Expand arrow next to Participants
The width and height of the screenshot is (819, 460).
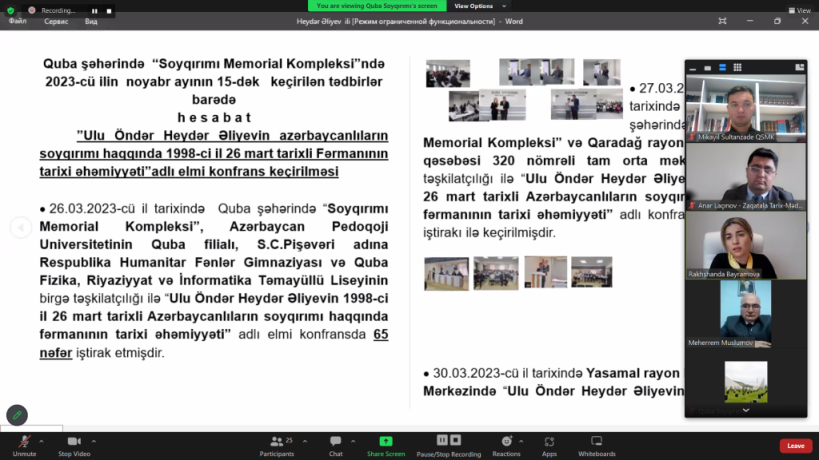[305, 442]
